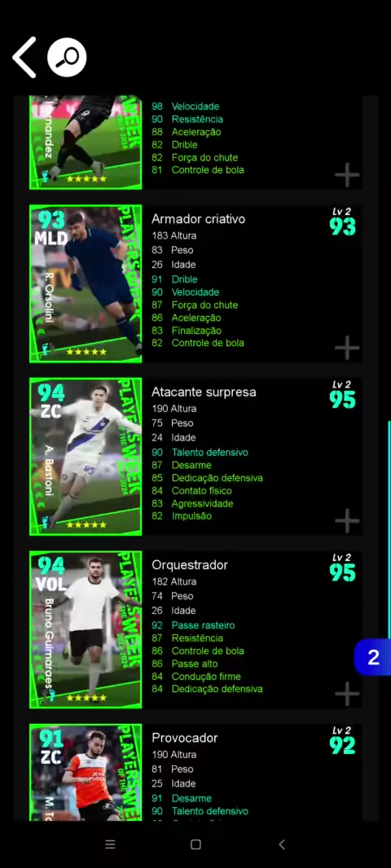391x868 pixels.
Task: Tap the plus icon on R. Orsolini's row
Action: [x=347, y=348]
